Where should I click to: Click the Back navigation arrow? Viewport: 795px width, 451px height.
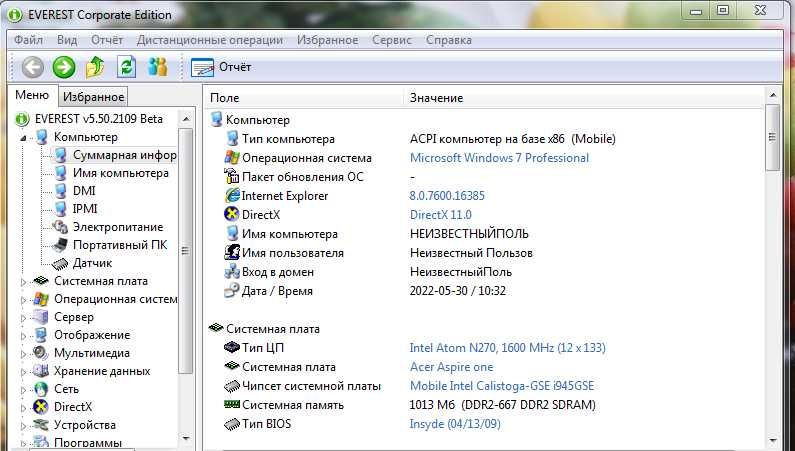coord(33,67)
